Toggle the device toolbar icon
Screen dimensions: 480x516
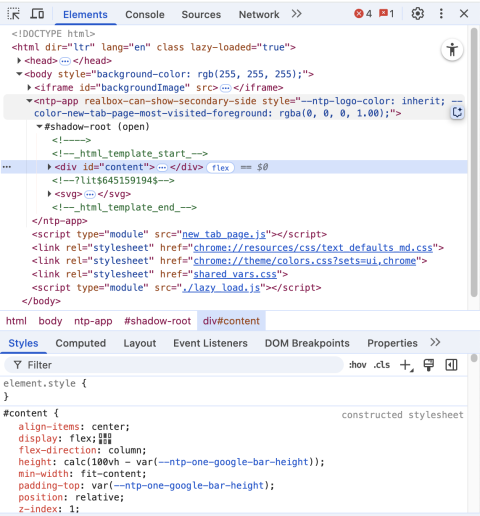[37, 14]
